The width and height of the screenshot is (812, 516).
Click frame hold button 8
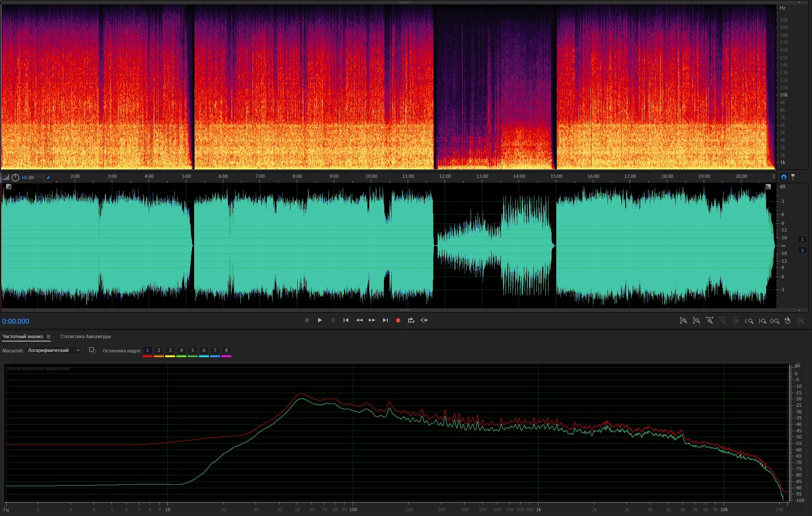point(226,350)
